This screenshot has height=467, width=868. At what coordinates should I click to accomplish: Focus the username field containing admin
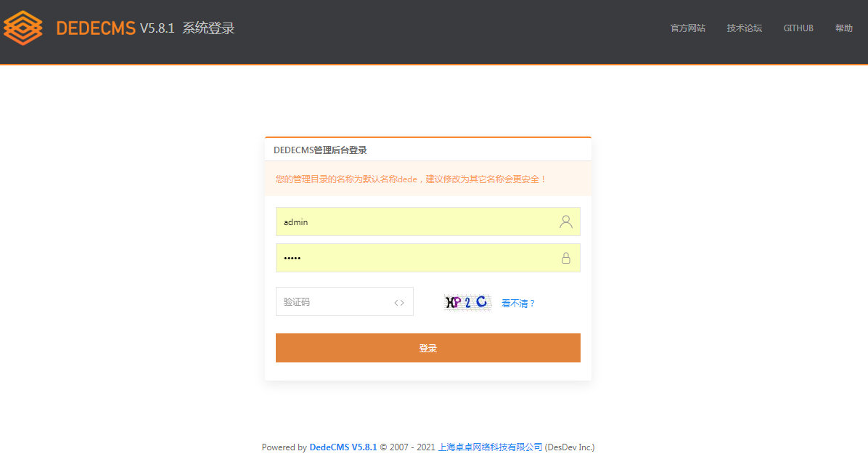click(x=414, y=222)
